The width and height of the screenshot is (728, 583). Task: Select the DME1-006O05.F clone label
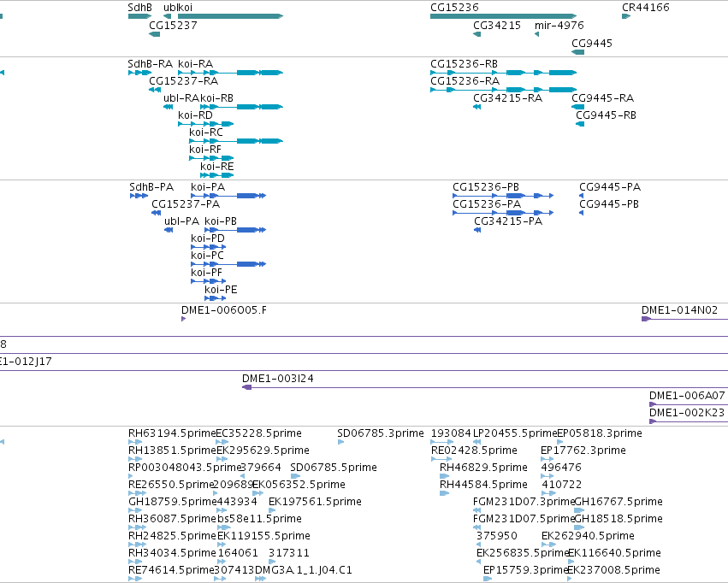224,310
